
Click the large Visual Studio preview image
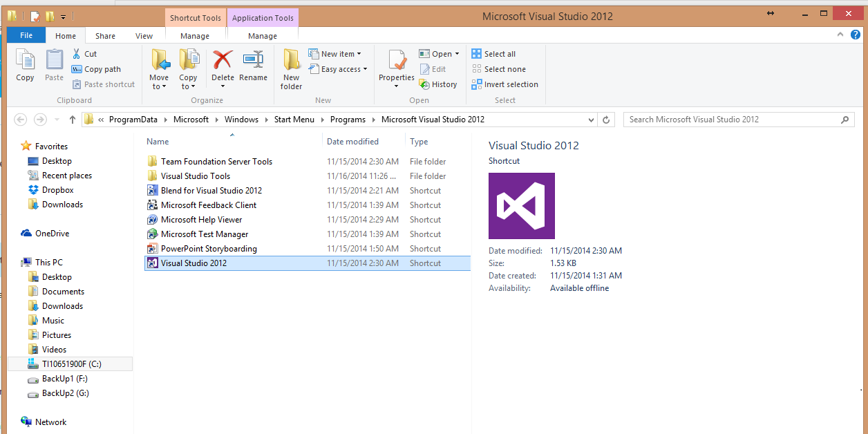pyautogui.click(x=522, y=206)
